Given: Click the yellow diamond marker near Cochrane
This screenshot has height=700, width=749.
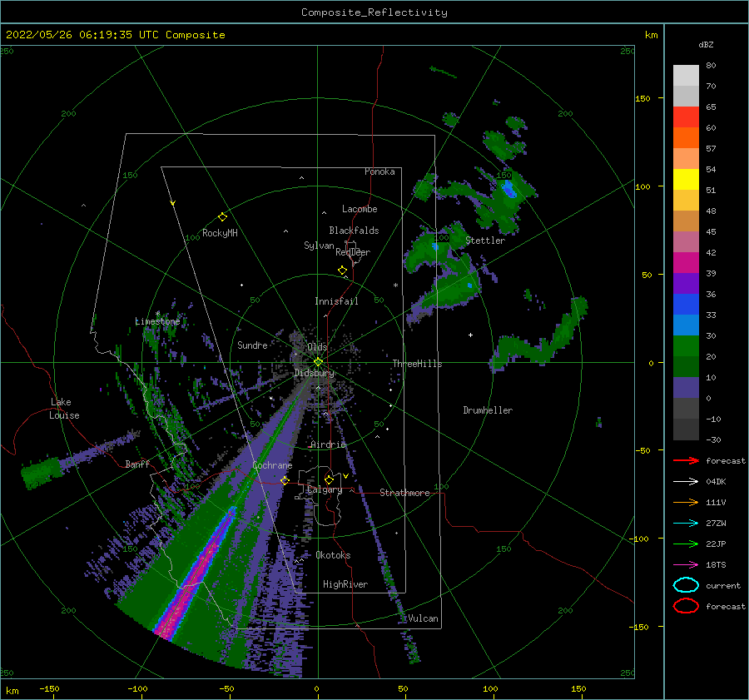Looking at the screenshot, I should [x=285, y=480].
